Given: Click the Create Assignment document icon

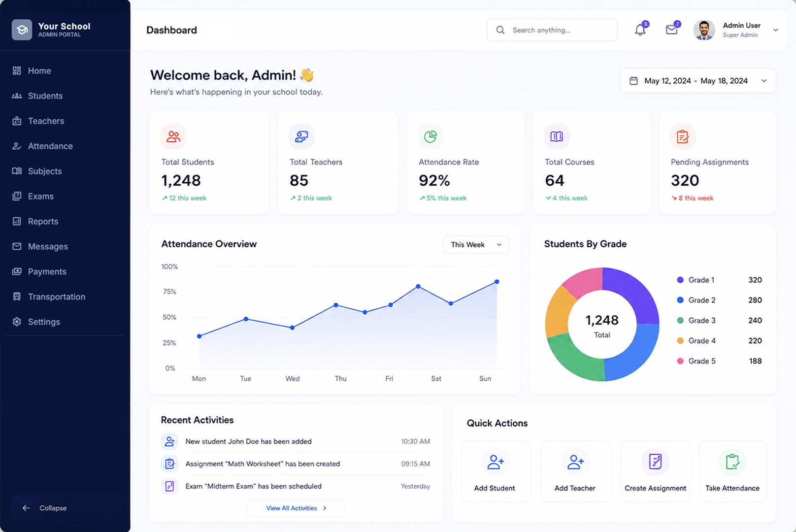Looking at the screenshot, I should (655, 462).
